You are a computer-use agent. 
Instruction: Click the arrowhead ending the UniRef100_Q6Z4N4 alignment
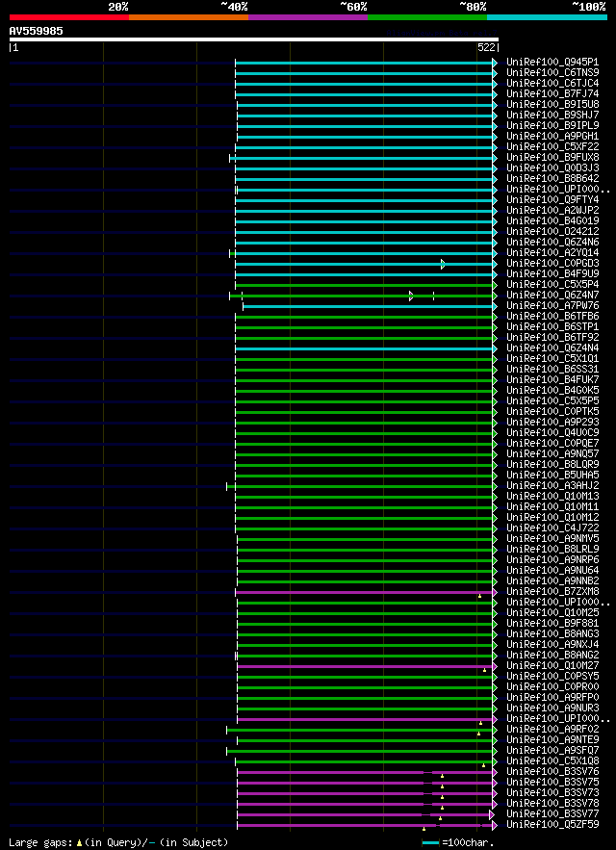point(495,348)
